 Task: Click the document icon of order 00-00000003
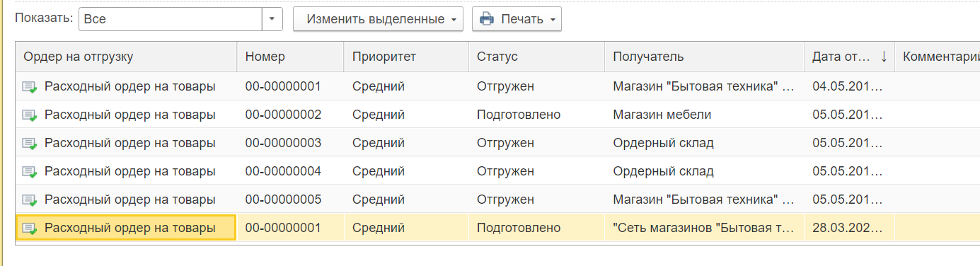click(30, 144)
